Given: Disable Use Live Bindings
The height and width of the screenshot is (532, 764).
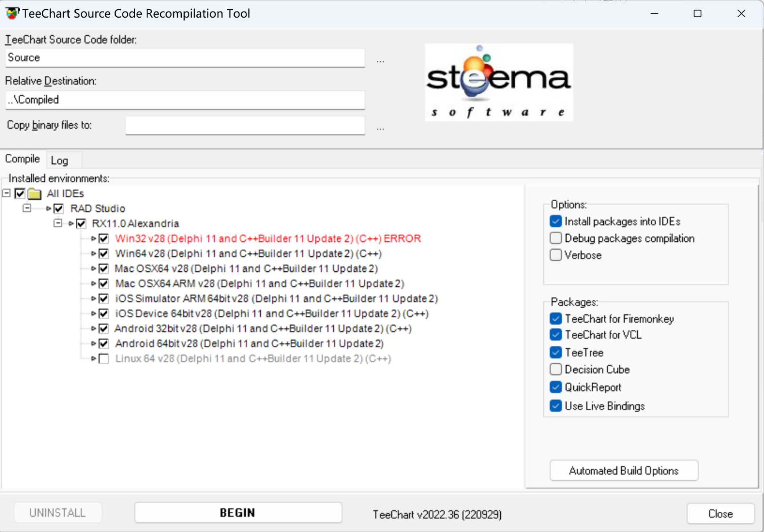Looking at the screenshot, I should click(556, 406).
